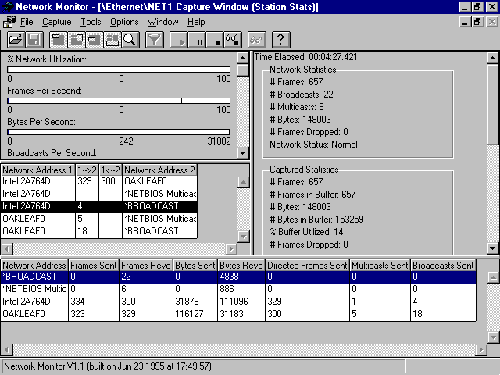This screenshot has height=375, width=500.
Task: Start capture with the play button
Action: point(179,40)
